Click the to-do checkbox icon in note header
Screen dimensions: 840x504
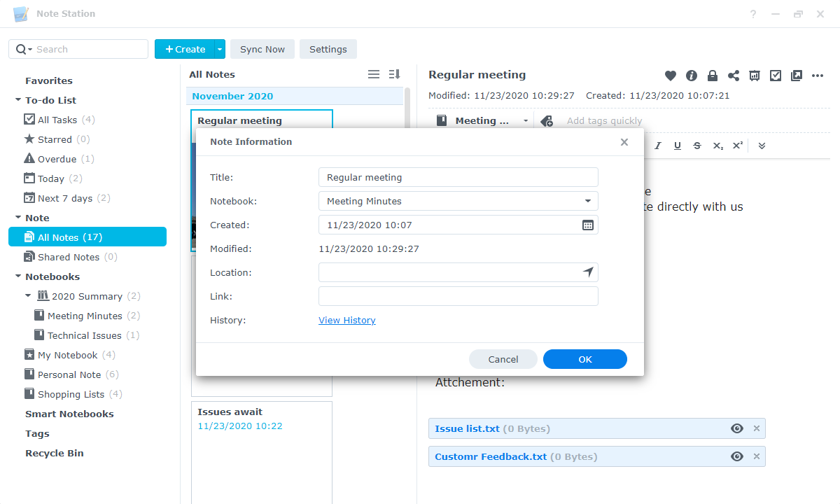(776, 76)
